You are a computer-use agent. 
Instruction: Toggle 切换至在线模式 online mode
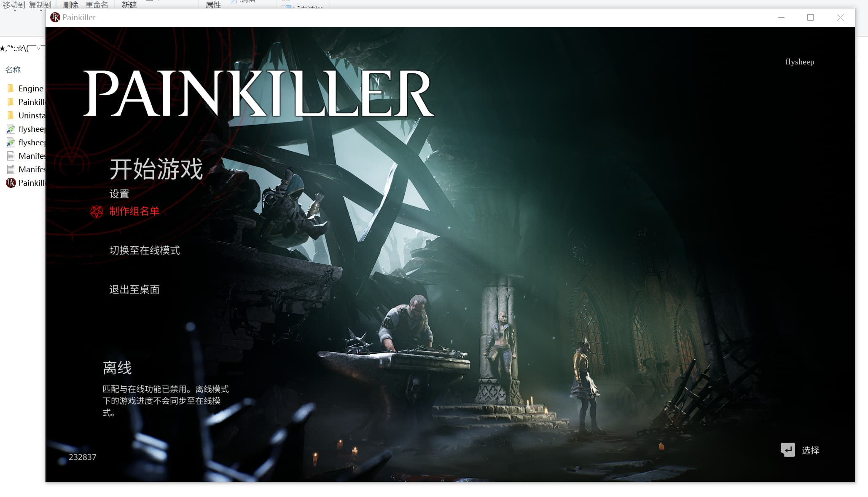pos(144,251)
